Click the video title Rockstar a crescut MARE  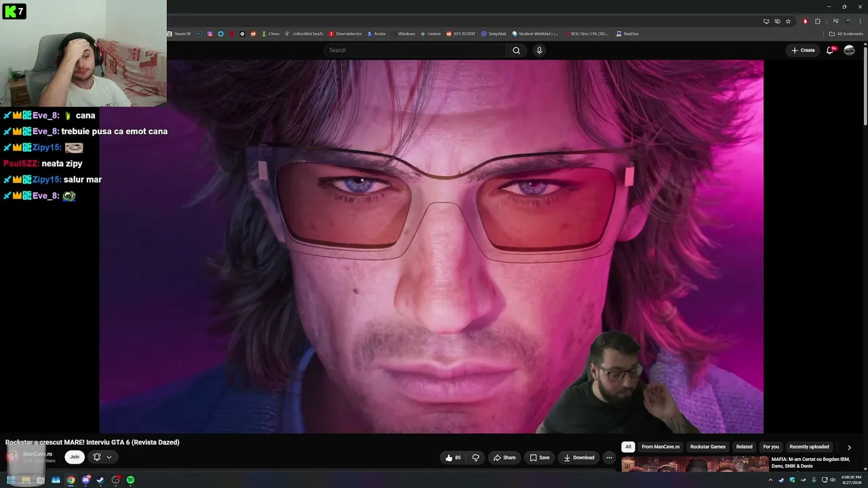coord(92,443)
